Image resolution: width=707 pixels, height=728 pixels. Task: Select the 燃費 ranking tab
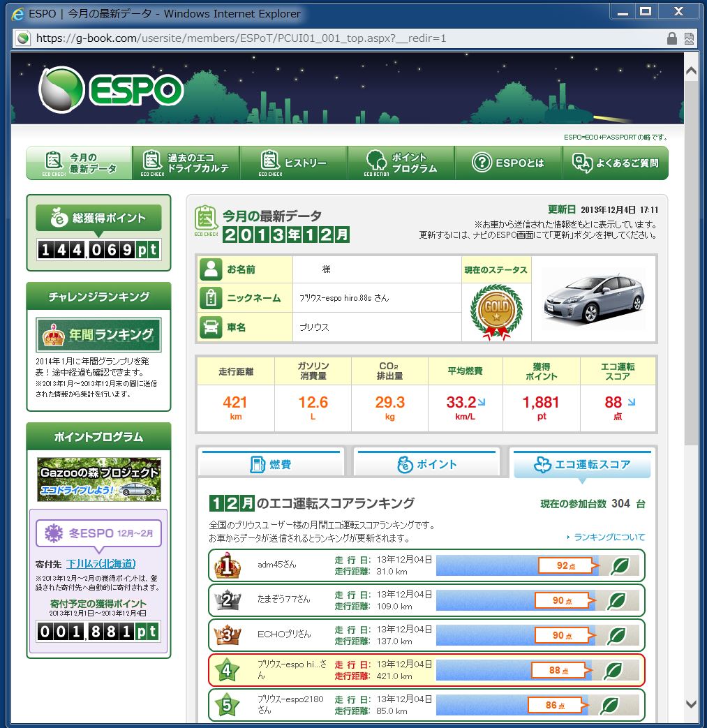[x=271, y=464]
